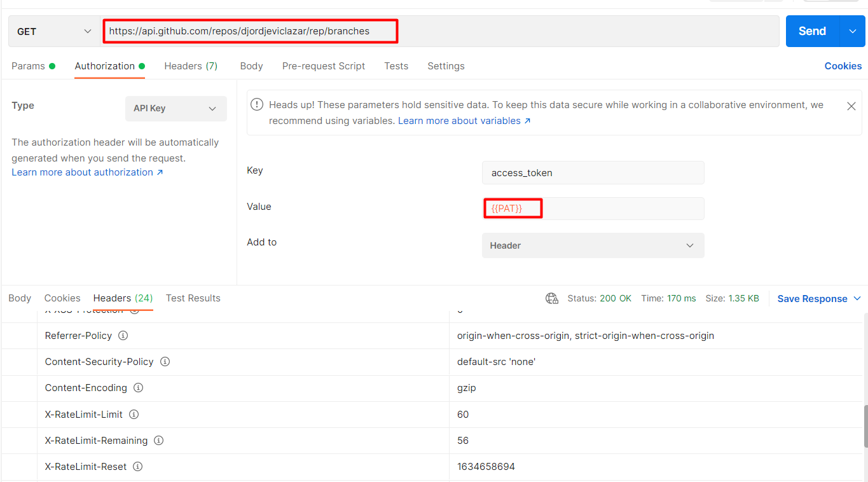Open the GET method dropdown
The width and height of the screenshot is (868, 482).
click(x=53, y=31)
